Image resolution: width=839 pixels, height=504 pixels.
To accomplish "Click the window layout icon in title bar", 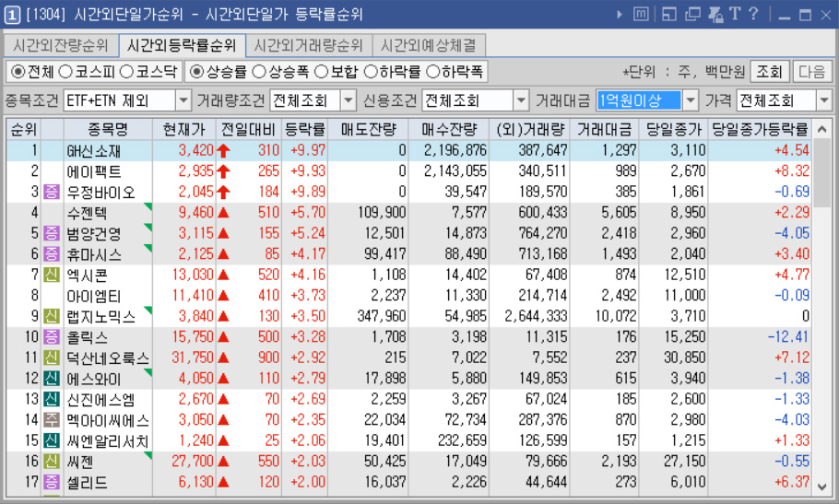I will (668, 14).
